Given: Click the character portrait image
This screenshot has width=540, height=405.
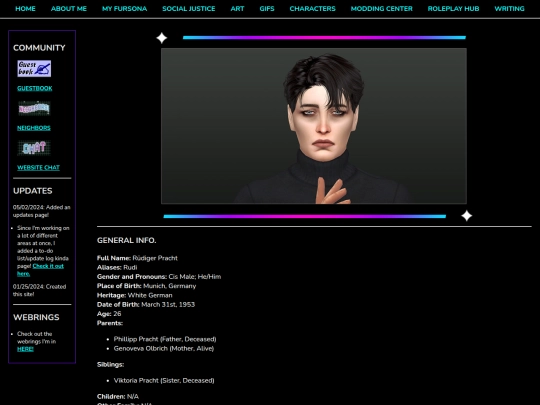Looking at the screenshot, I should click(x=314, y=126).
